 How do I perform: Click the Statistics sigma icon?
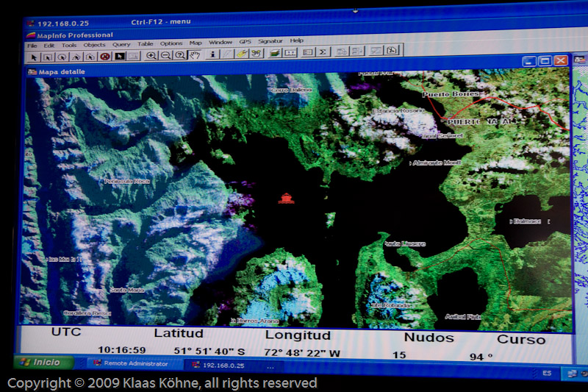click(x=323, y=52)
